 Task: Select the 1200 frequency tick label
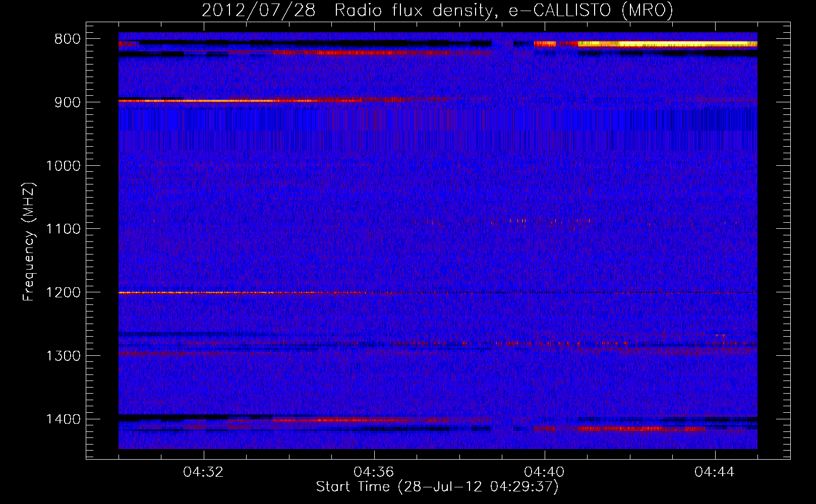(x=63, y=292)
